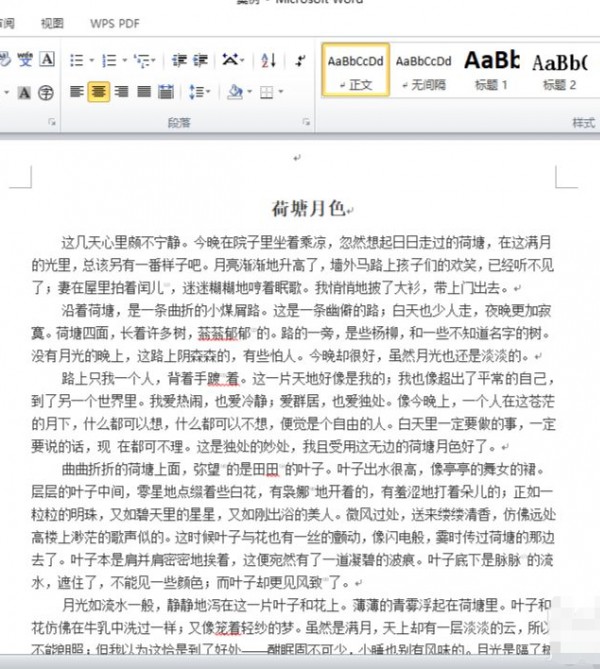Apply the 标题 1 style
This screenshot has height=669, width=600.
pyautogui.click(x=491, y=70)
